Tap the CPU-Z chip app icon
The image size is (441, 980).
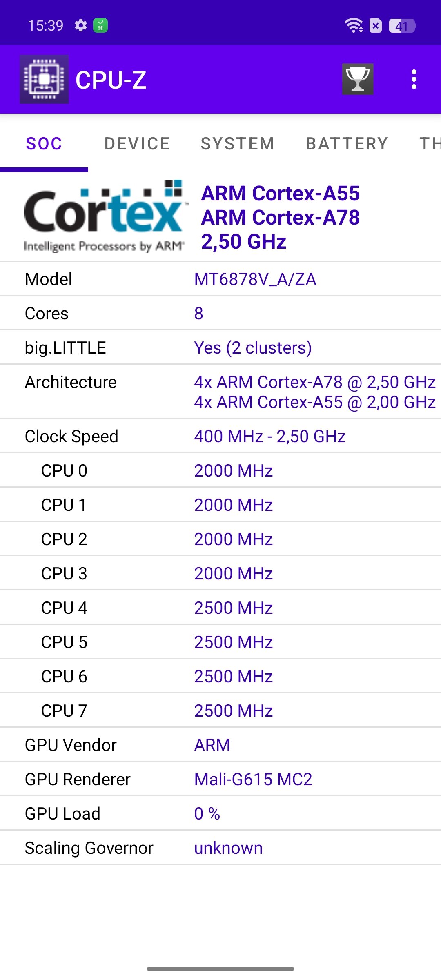pos(44,79)
